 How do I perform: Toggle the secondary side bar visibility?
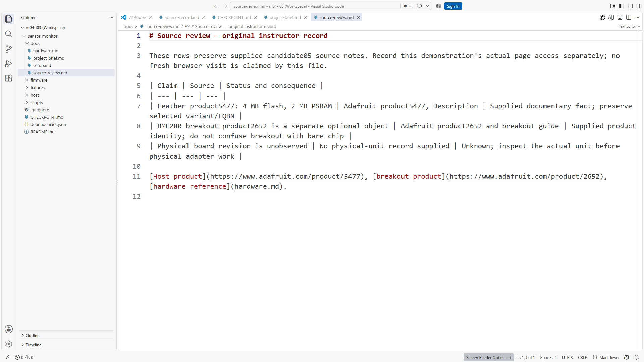coord(639,6)
